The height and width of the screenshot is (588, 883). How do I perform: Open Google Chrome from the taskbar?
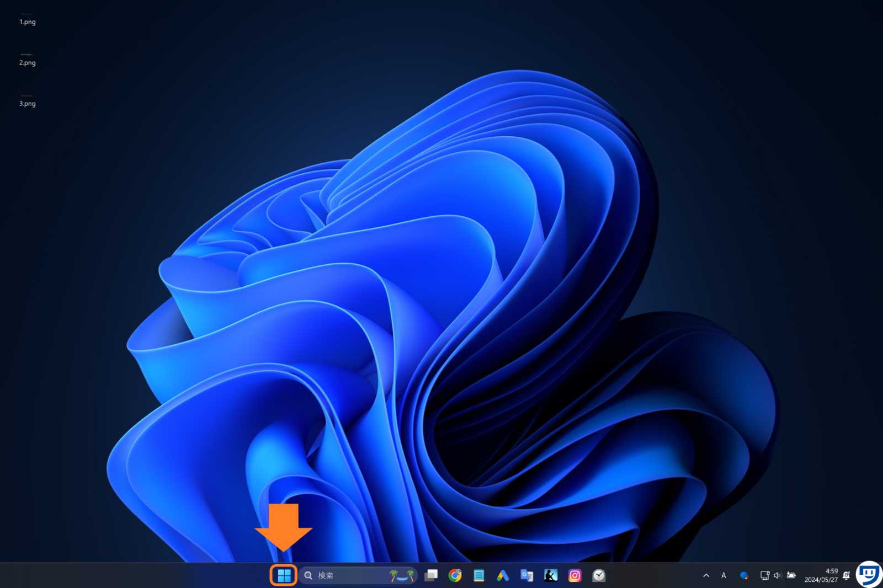(454, 575)
